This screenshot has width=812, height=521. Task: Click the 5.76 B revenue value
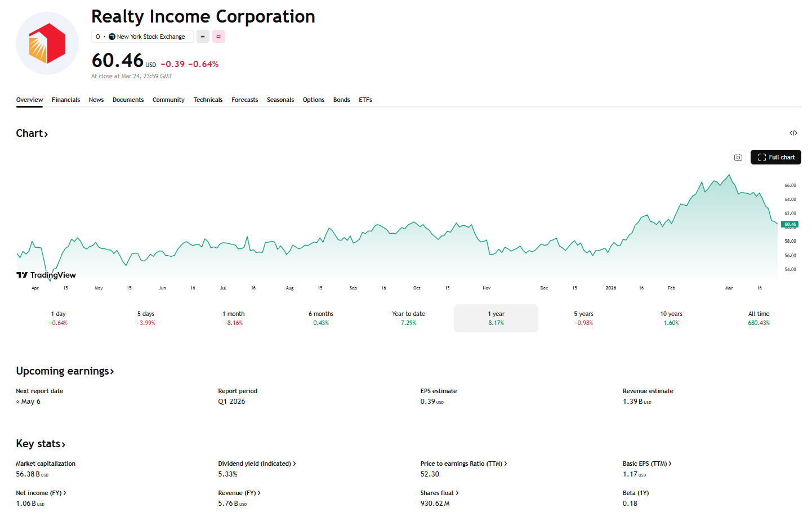click(x=233, y=504)
